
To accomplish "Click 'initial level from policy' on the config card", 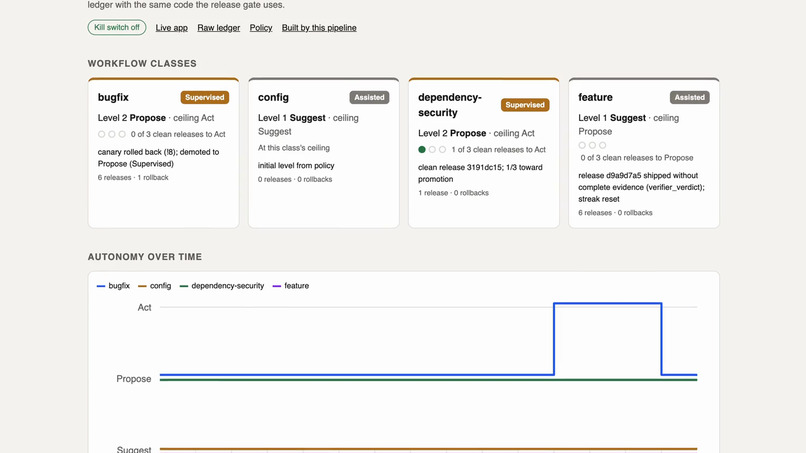I will (296, 166).
